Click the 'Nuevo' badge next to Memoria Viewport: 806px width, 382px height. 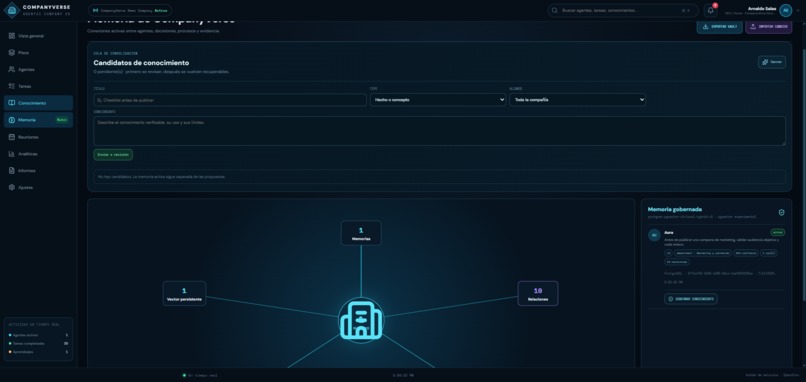pos(62,120)
